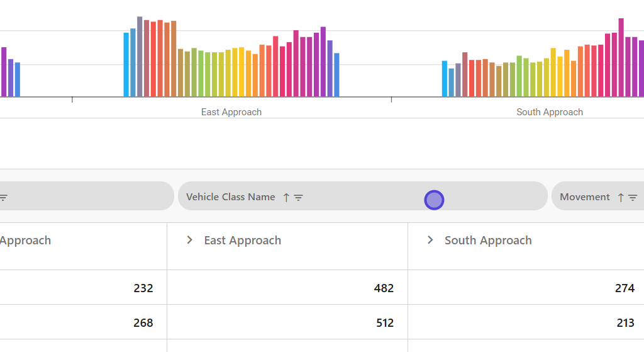Click the first light blue East Approach bar
Image resolution: width=644 pixels, height=352 pixels.
(x=126, y=65)
